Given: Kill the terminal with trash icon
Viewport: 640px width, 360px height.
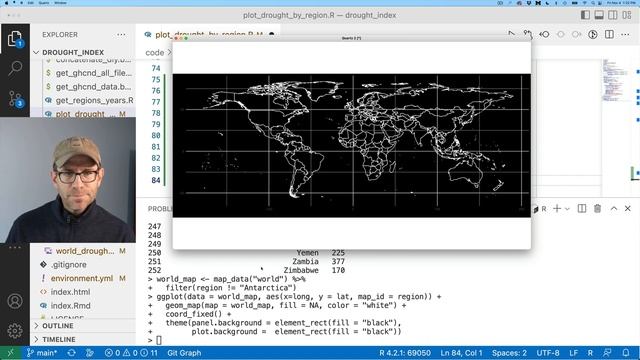Looking at the screenshot, I should [x=598, y=209].
